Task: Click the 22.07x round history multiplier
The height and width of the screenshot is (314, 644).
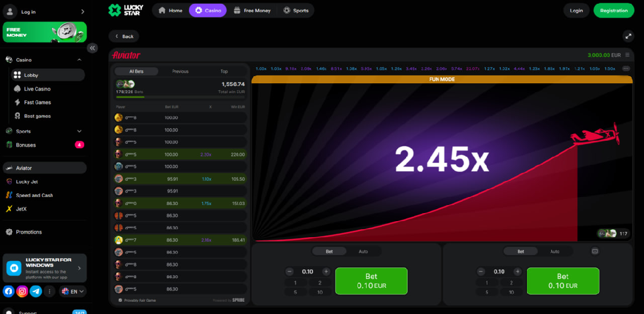Action: 473,69
